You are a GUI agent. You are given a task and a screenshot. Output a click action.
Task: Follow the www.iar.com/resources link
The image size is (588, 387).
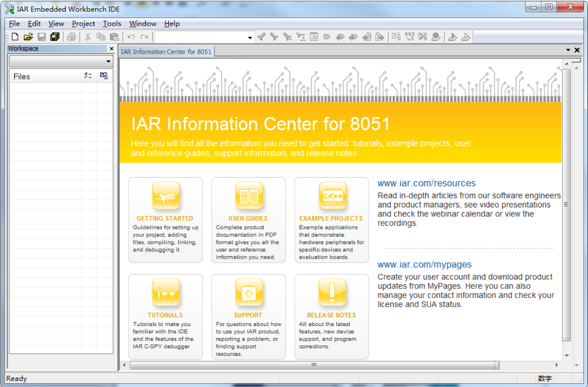(x=427, y=183)
